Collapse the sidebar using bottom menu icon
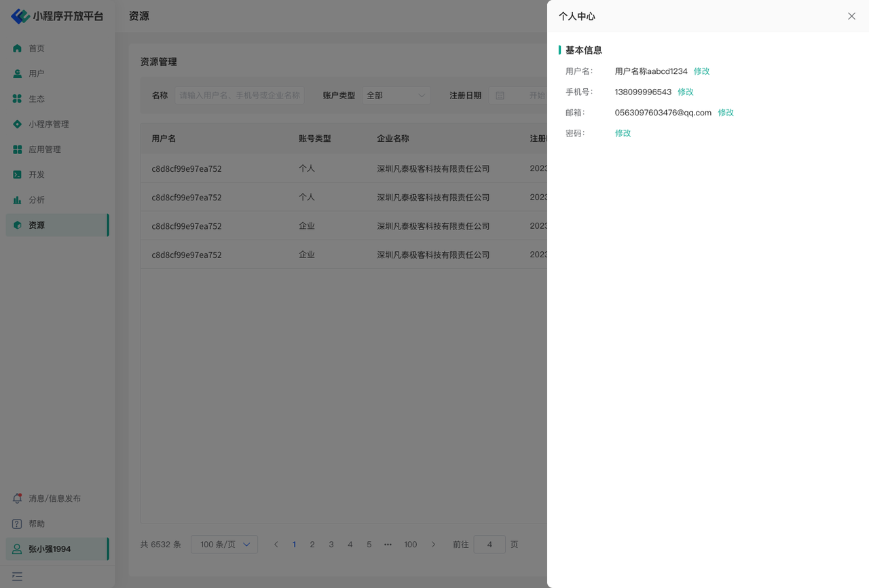The height and width of the screenshot is (588, 869). click(18, 576)
